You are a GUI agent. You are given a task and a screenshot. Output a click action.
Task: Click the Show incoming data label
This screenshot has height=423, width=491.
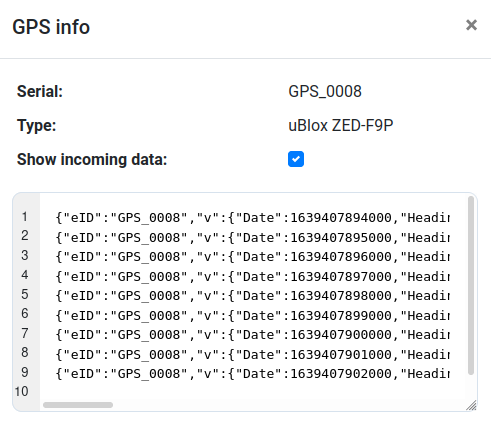click(92, 159)
